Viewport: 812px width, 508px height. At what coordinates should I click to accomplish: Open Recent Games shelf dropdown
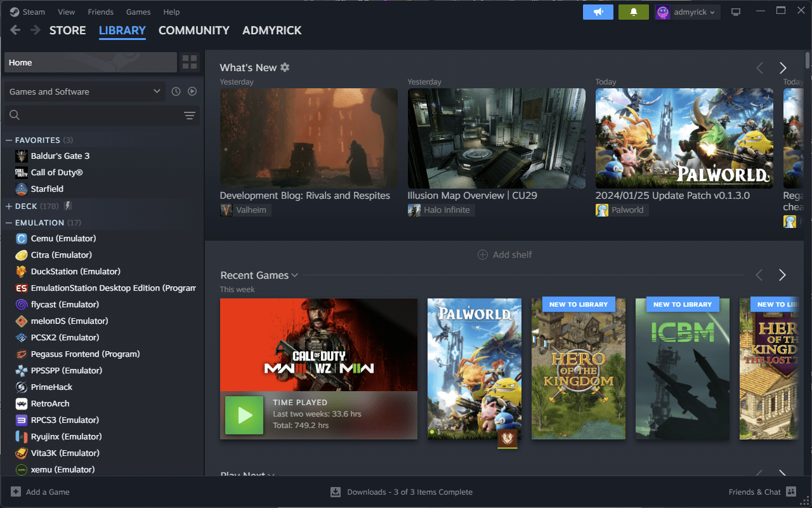(295, 276)
